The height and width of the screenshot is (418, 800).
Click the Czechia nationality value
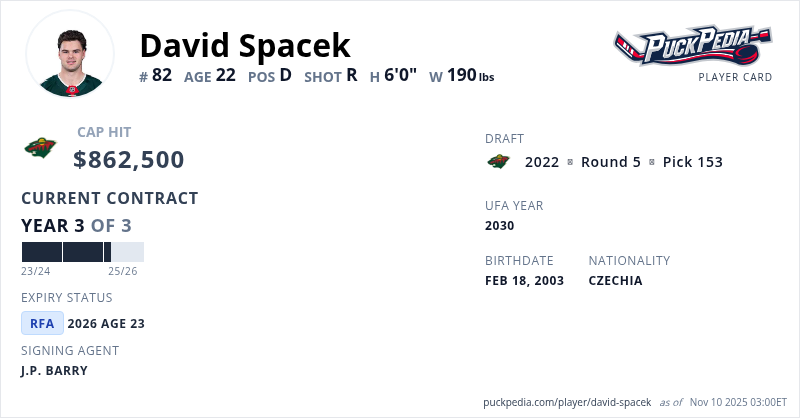[x=615, y=281]
